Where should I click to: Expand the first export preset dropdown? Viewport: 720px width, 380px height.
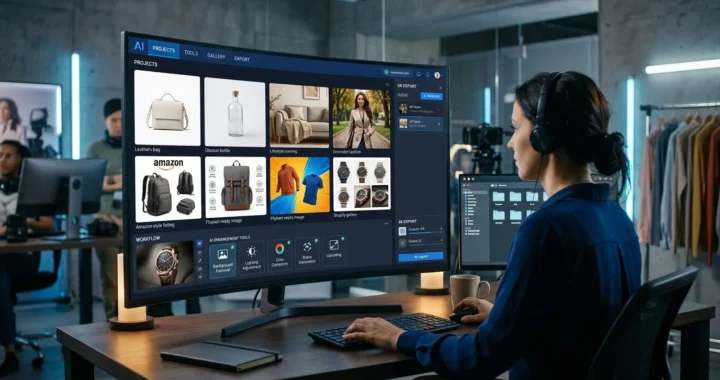click(x=441, y=229)
